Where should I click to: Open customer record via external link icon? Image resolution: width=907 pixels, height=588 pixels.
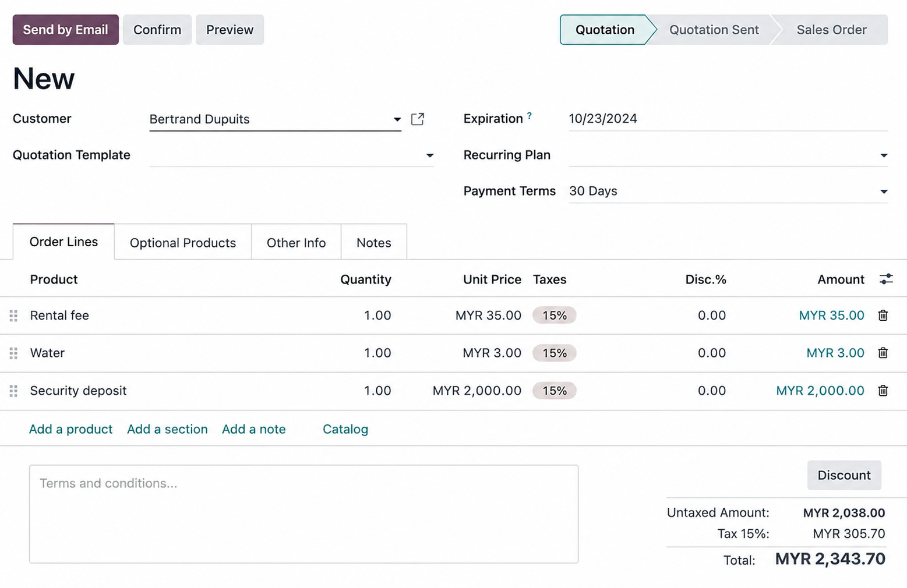[x=417, y=119]
